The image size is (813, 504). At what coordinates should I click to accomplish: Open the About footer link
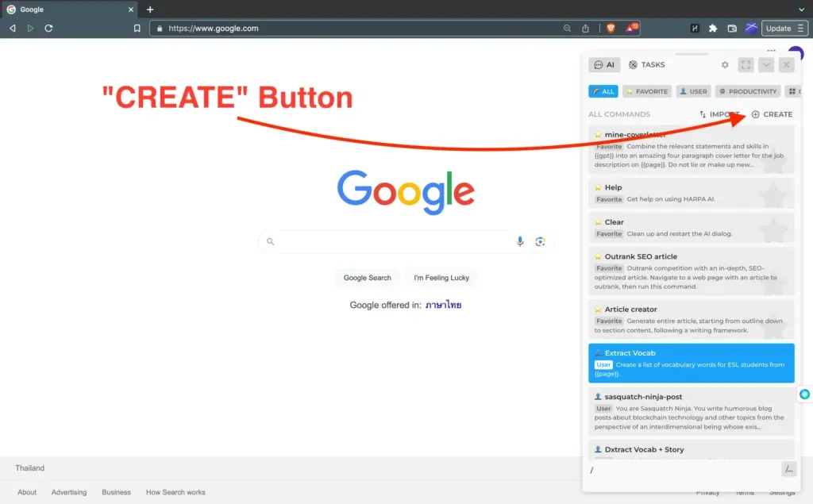(27, 492)
